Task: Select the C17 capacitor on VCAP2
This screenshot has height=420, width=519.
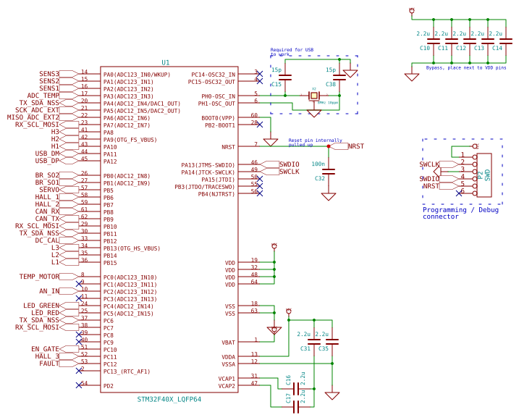Action: [296, 407]
